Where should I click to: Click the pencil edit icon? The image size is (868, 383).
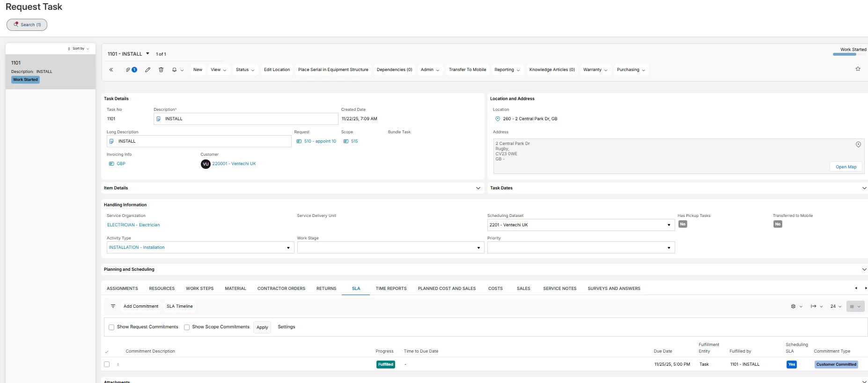click(x=147, y=70)
